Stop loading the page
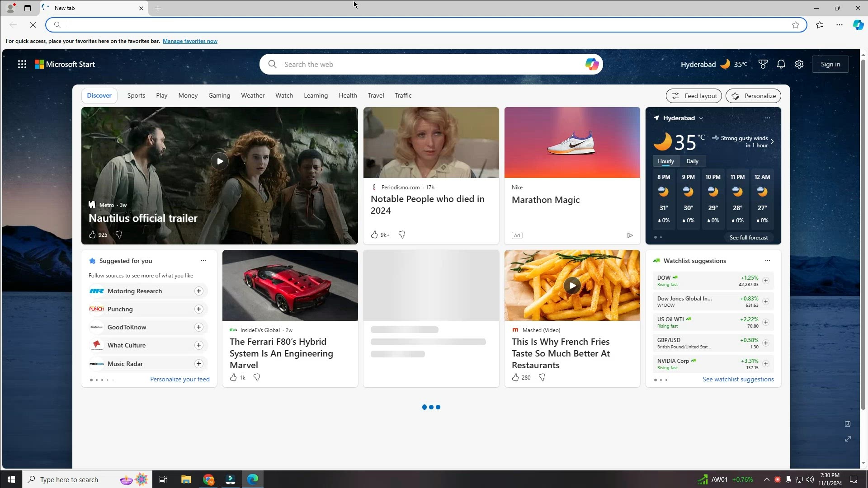Screen dimensions: 868x488 coord(33,25)
